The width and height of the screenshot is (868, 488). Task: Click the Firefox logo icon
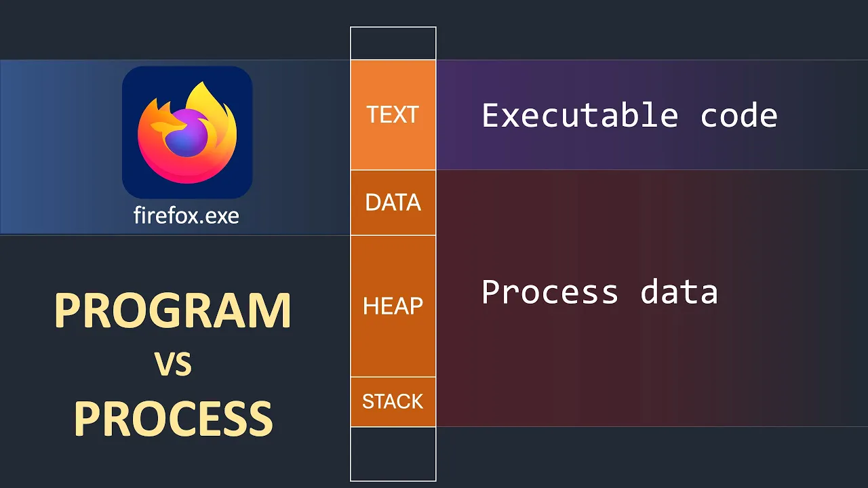187,131
